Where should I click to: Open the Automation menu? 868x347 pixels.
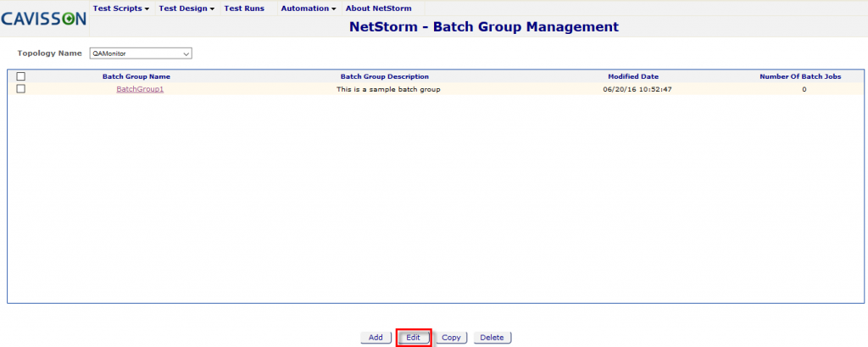click(309, 8)
